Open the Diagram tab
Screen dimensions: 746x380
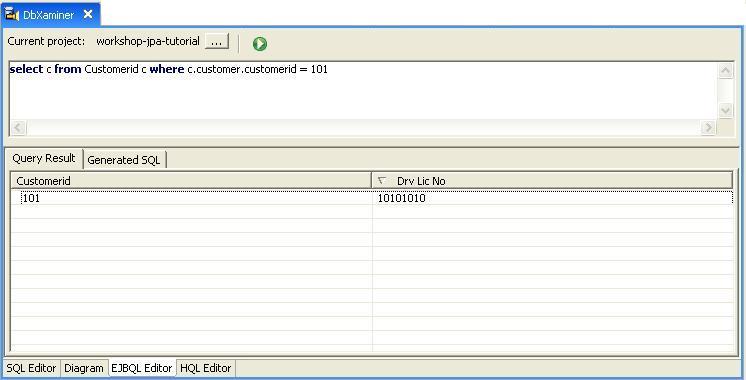pyautogui.click(x=84, y=368)
